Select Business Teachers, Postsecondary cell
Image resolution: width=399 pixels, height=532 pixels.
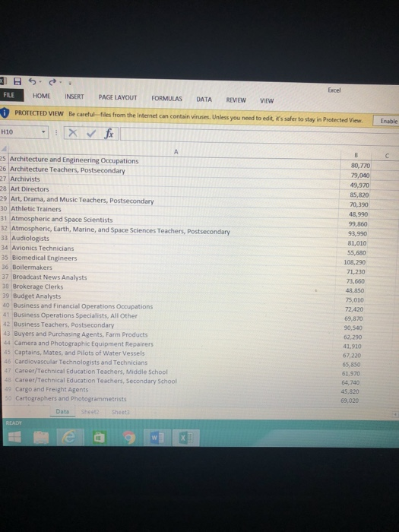click(174, 325)
